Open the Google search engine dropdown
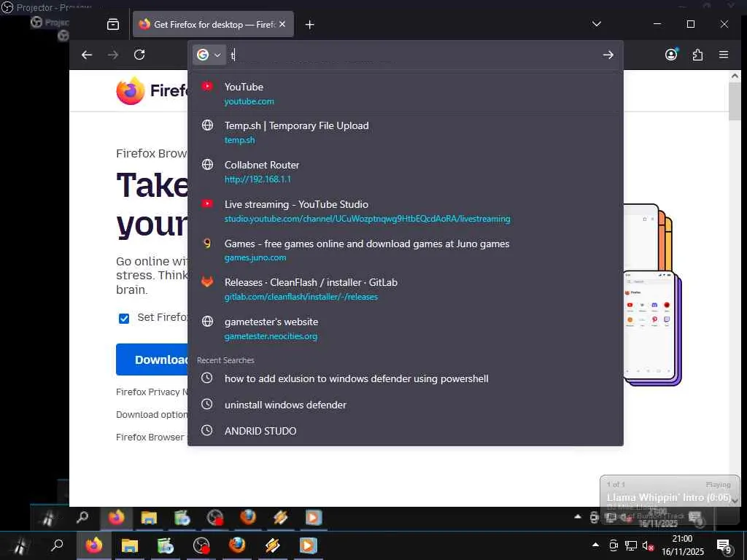This screenshot has height=560, width=747. [209, 55]
